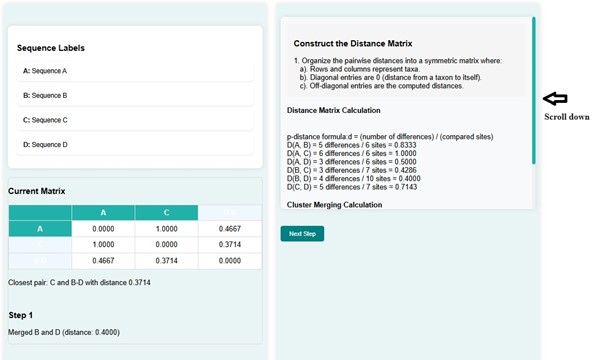Screen dimensions: 602x360
Task: Click the Closest pair result text
Action: (79, 282)
